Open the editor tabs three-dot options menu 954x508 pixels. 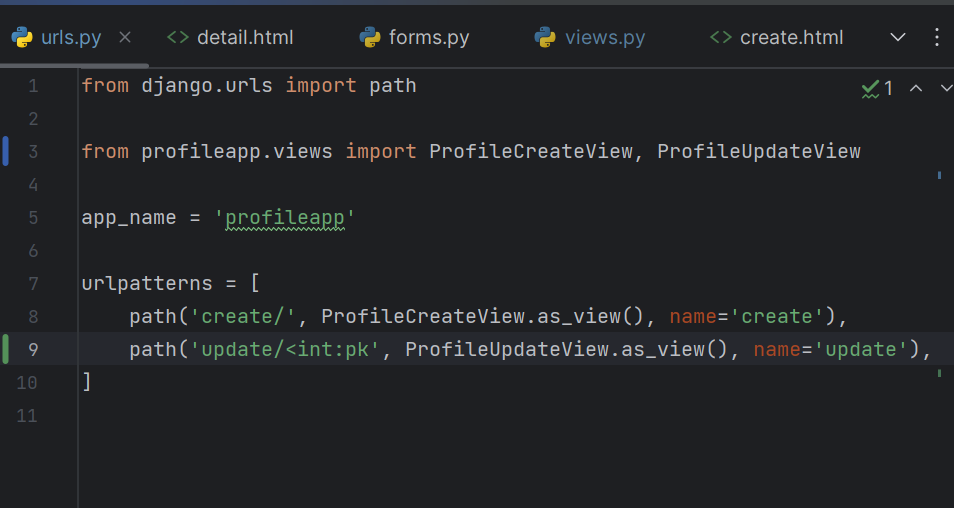936,38
